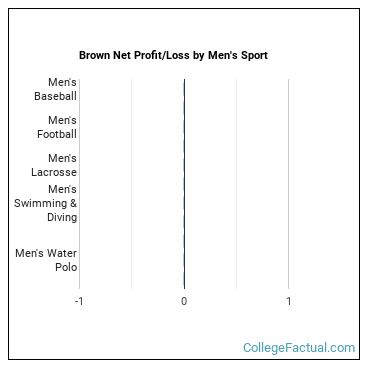Click the 0 axis tick label

pyautogui.click(x=184, y=301)
